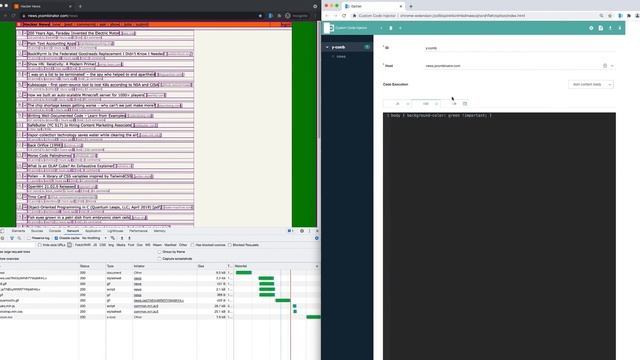Click the download arrow icon in teal header
640x360 pixels.
click(x=620, y=28)
